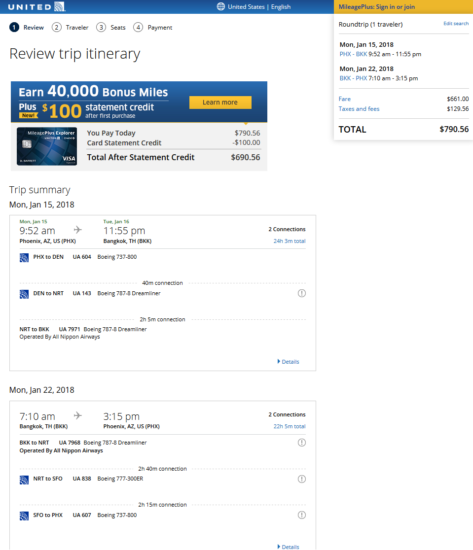473x550 pixels.
Task: Click United airline icon beside NRT to SFO
Action: [x=24, y=479]
